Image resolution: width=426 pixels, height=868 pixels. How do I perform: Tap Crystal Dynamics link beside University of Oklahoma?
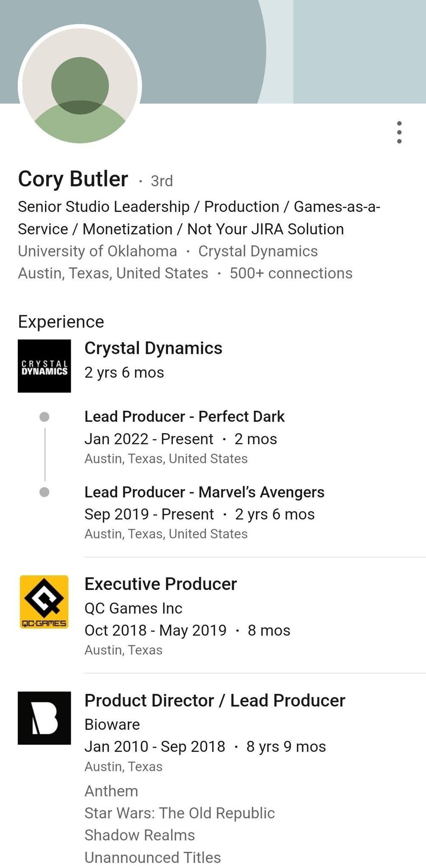pos(258,251)
